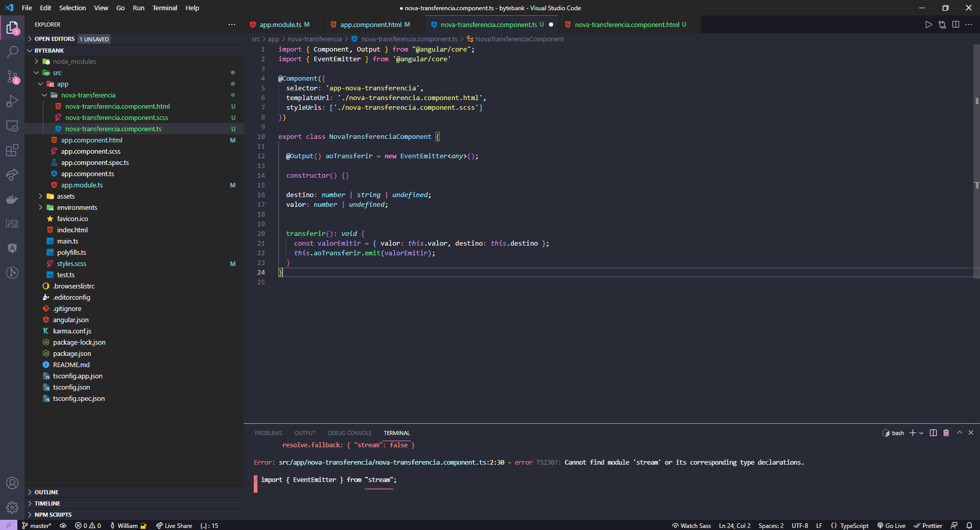This screenshot has height=530, width=980.
Task: Click the Prettier status bar item
Action: (928, 525)
